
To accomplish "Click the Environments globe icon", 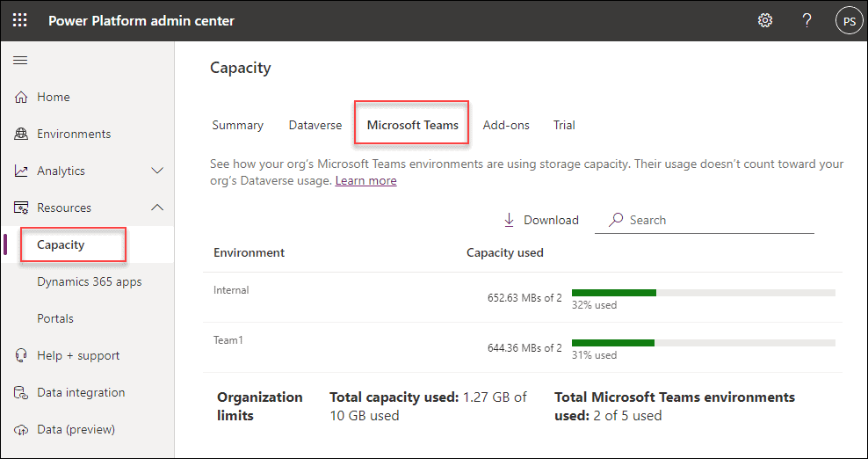I will pos(21,135).
